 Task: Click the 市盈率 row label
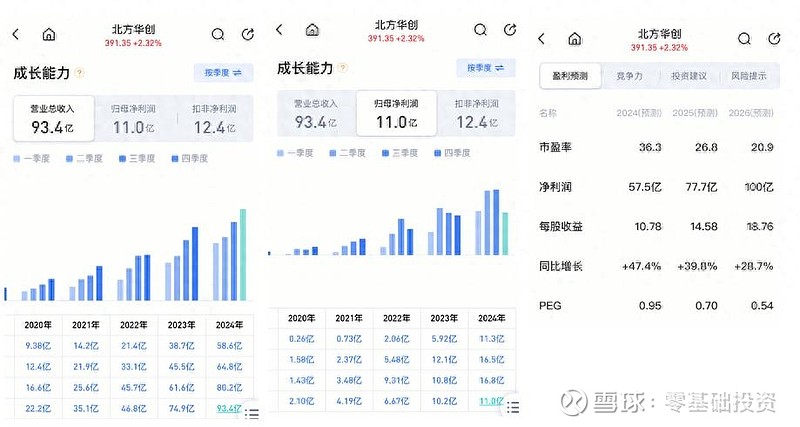coord(555,147)
